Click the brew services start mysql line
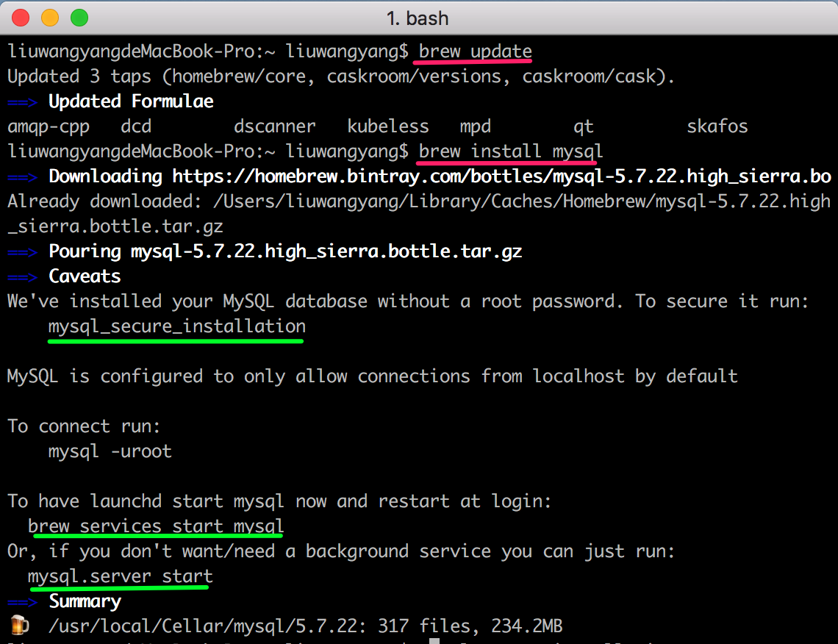Viewport: 838px width, 644px height. 155,526
